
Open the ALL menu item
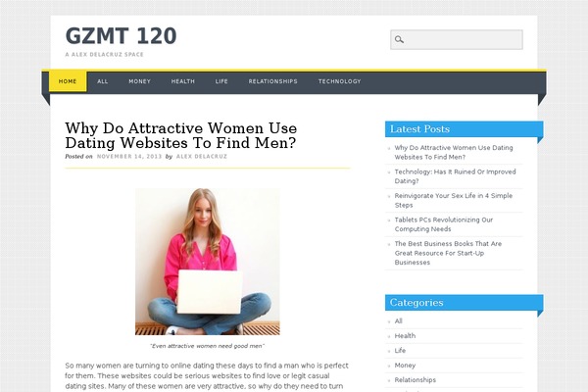(102, 81)
